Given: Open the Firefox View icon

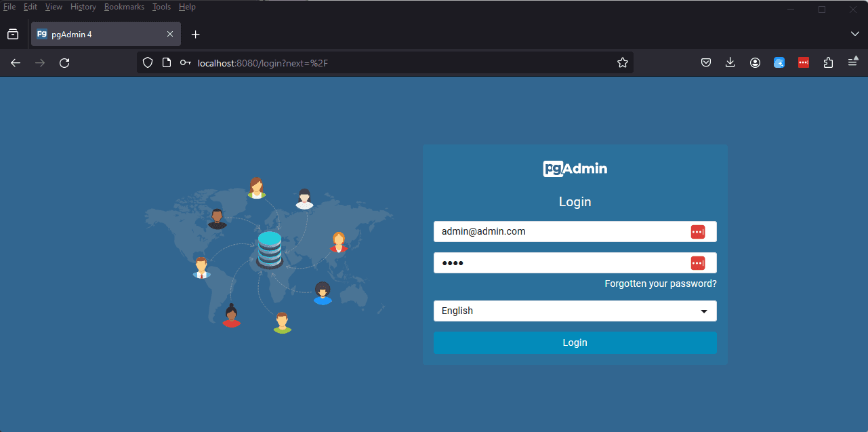Looking at the screenshot, I should [x=13, y=35].
